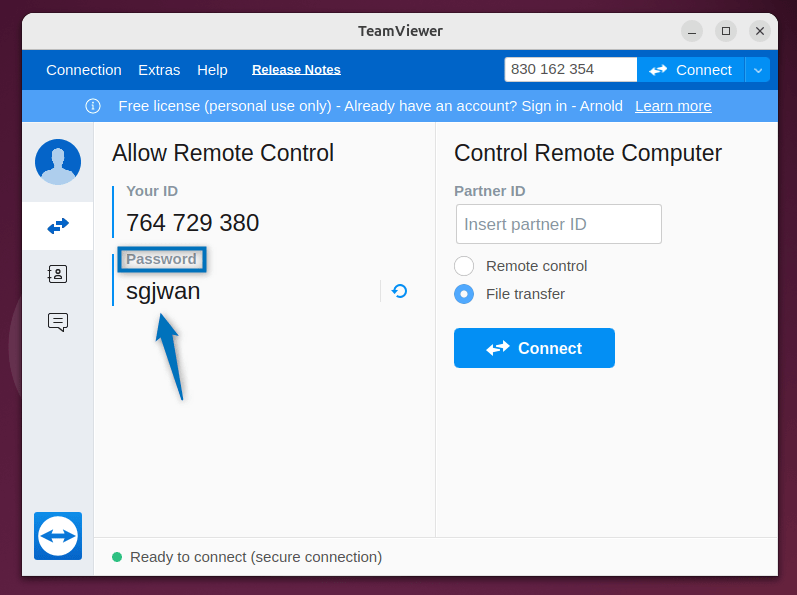Click the Ready to connect status text
This screenshot has width=797, height=595.
(x=256, y=557)
